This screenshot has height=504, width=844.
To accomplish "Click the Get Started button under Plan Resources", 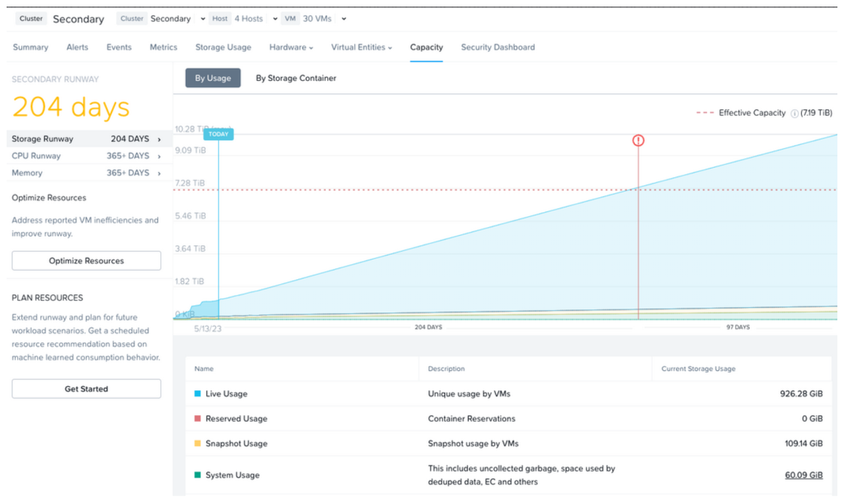I will point(86,389).
